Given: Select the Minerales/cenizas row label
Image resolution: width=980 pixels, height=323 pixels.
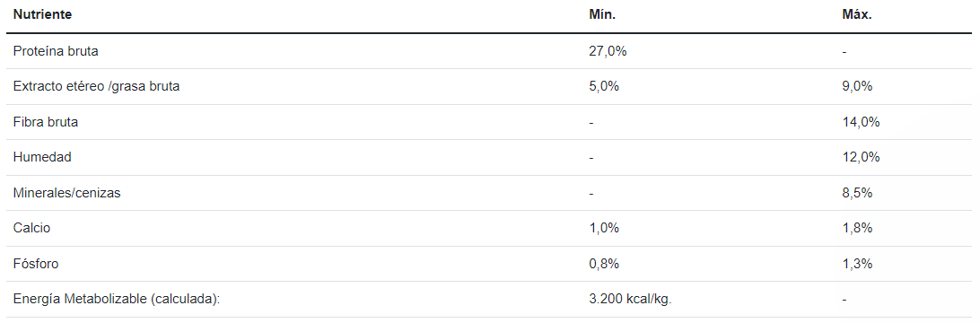Looking at the screenshot, I should point(67,193).
